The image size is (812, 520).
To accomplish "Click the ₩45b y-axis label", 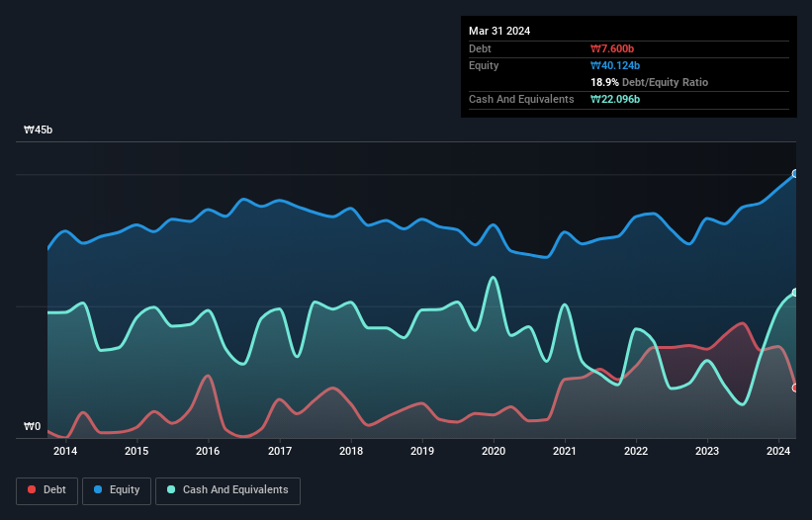I will point(39,130).
